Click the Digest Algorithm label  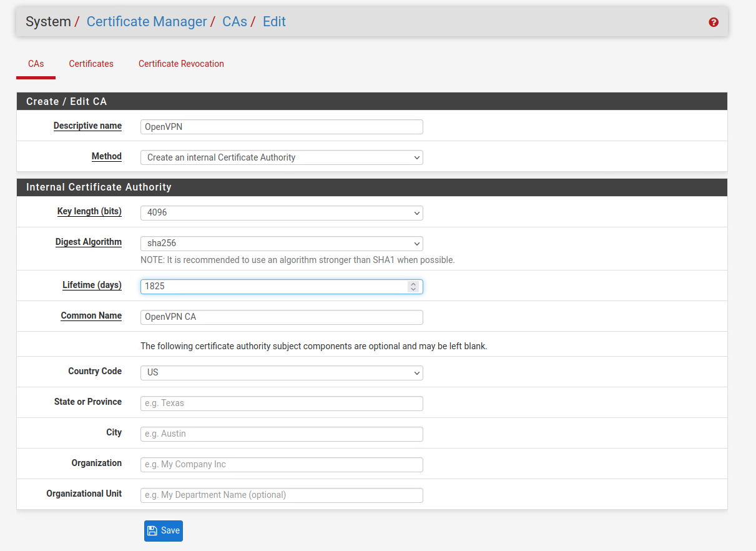[x=89, y=242]
